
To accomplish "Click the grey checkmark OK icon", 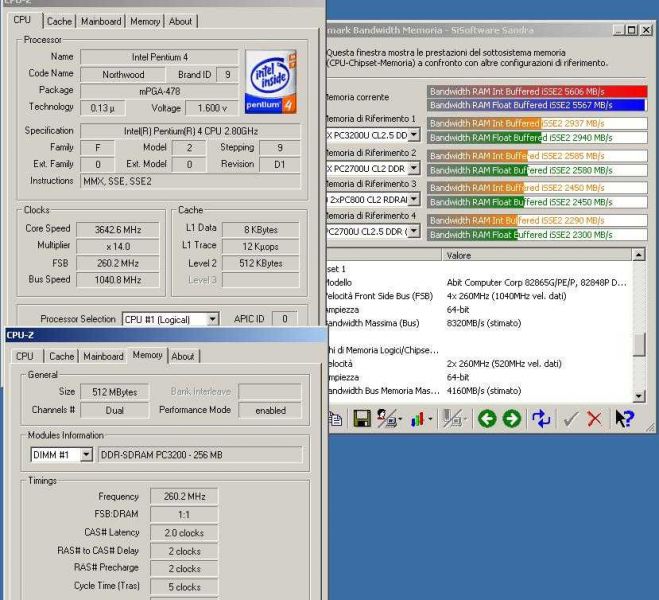I will point(570,419).
